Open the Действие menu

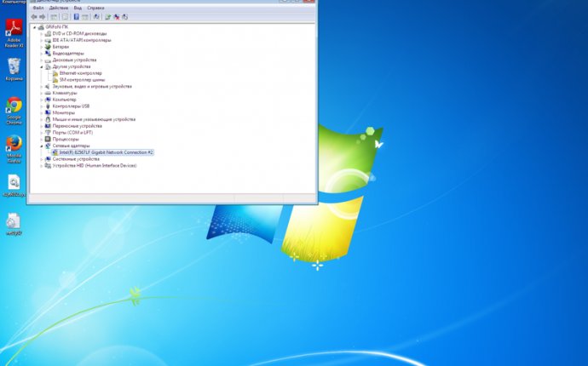click(59, 8)
